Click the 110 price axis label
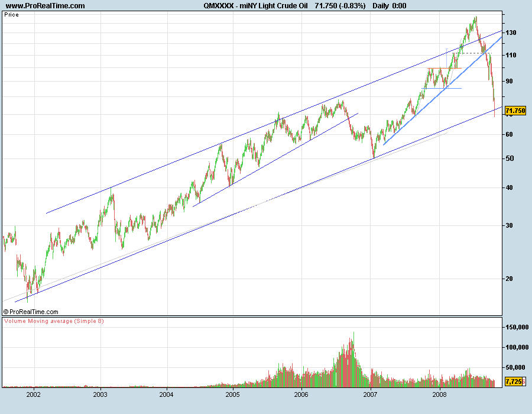This screenshot has width=532, height=414. (511, 55)
